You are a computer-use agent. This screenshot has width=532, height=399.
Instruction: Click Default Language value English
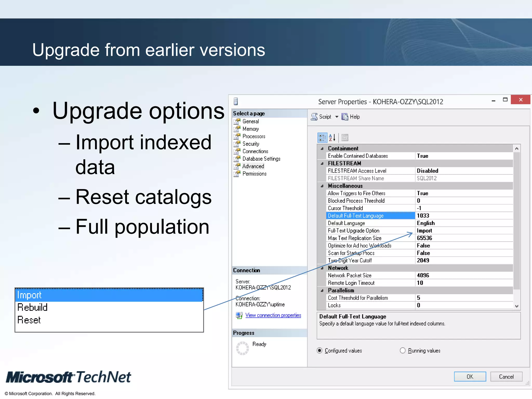(464, 223)
